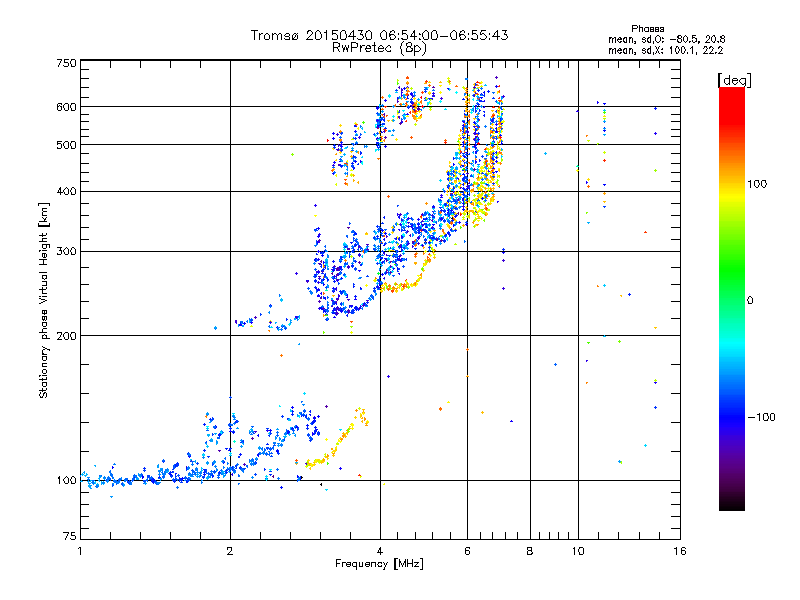This screenshot has height=600, width=800.
Task: Click the x-axis tick label "6"
Action: (x=467, y=551)
